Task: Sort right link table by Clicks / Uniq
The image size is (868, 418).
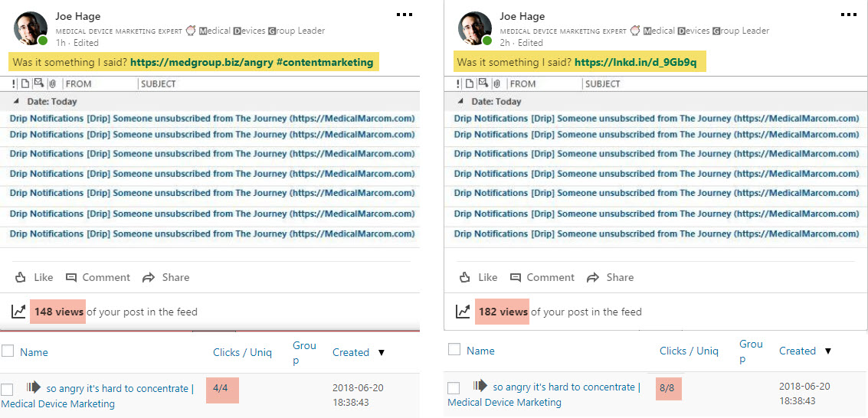Action: (x=689, y=351)
